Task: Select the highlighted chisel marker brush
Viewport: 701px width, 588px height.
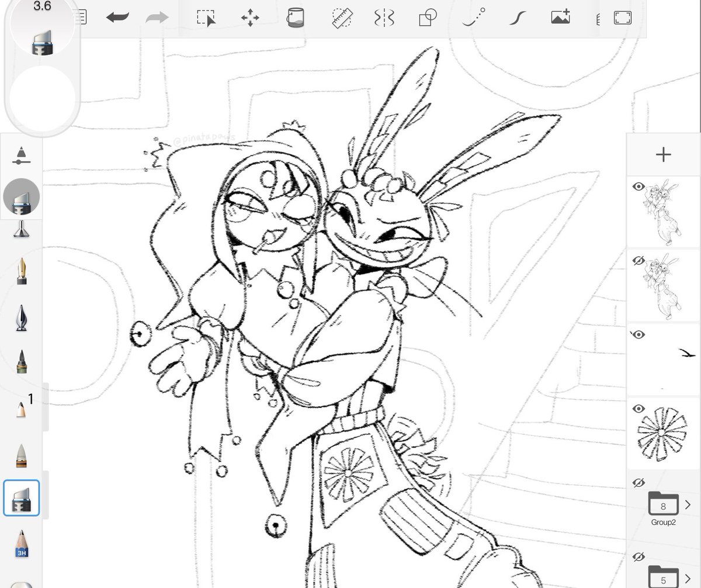Action: coord(21,498)
